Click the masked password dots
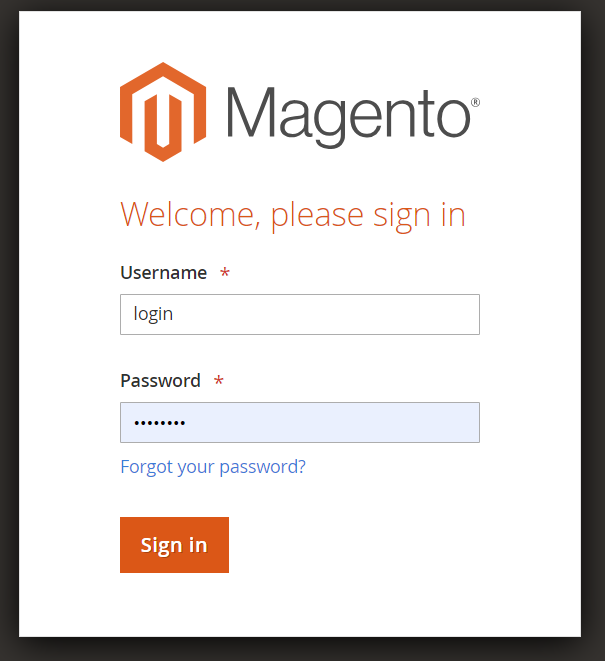605x661 pixels. pos(160,422)
